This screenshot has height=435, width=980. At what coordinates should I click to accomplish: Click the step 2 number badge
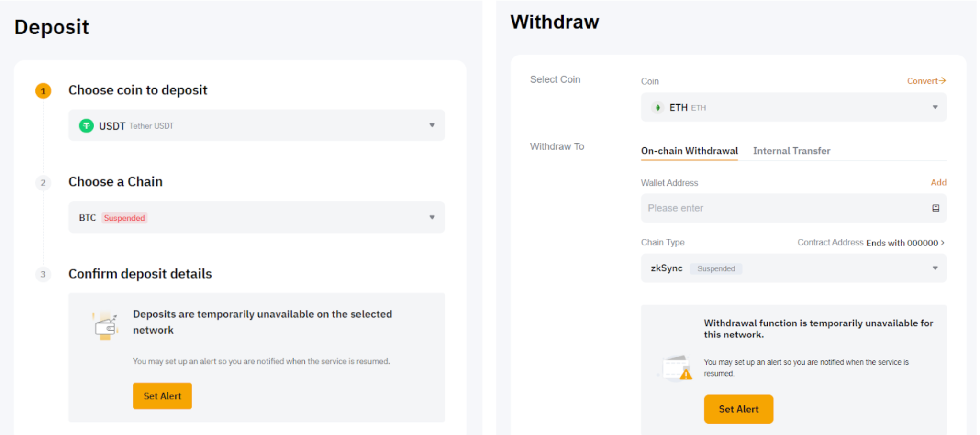click(x=43, y=182)
